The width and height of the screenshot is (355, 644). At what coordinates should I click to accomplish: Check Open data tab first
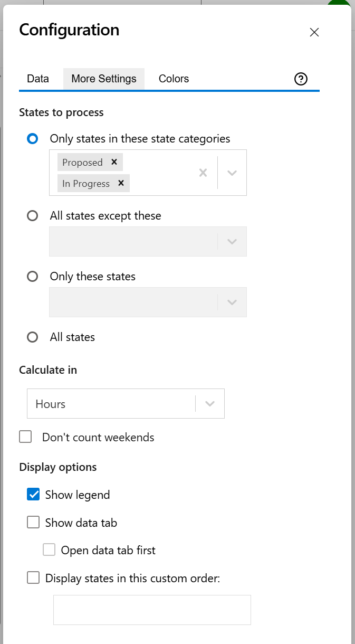click(x=49, y=550)
